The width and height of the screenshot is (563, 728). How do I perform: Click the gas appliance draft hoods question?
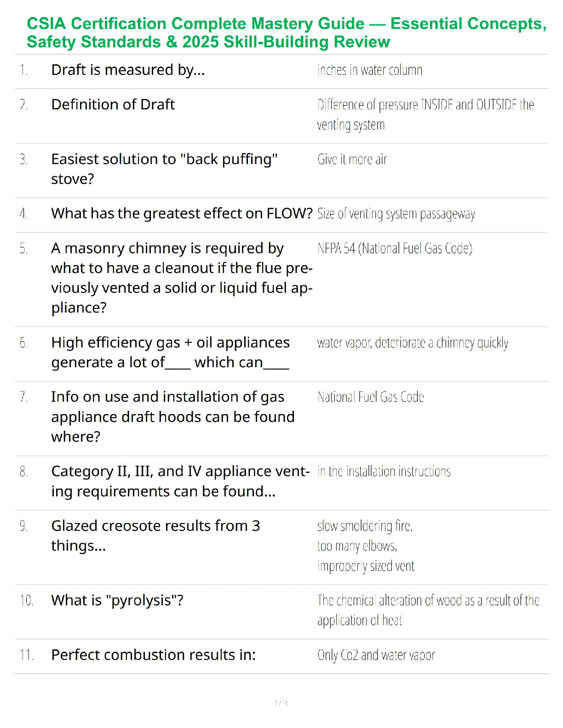pyautogui.click(x=172, y=417)
